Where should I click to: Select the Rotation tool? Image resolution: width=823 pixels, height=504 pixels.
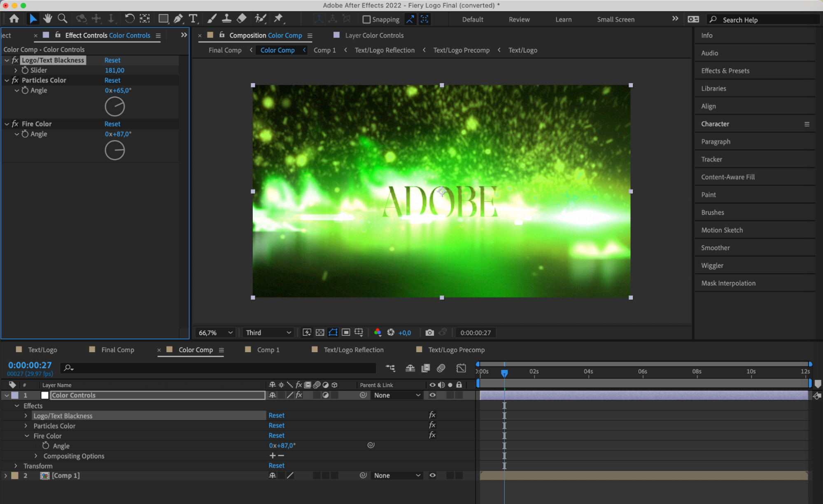[x=129, y=19]
